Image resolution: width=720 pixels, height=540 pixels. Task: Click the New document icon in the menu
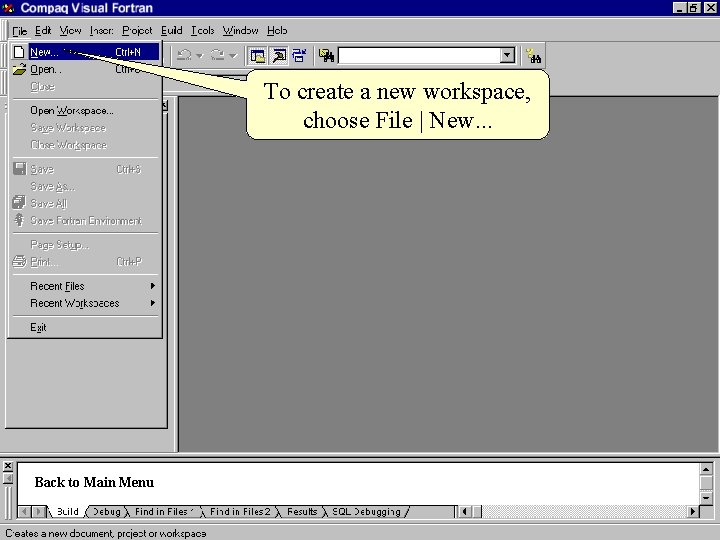pyautogui.click(x=19, y=52)
